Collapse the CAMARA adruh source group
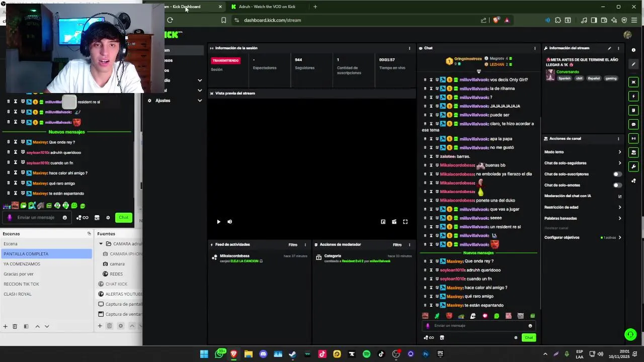The image size is (644, 362). tap(101, 244)
